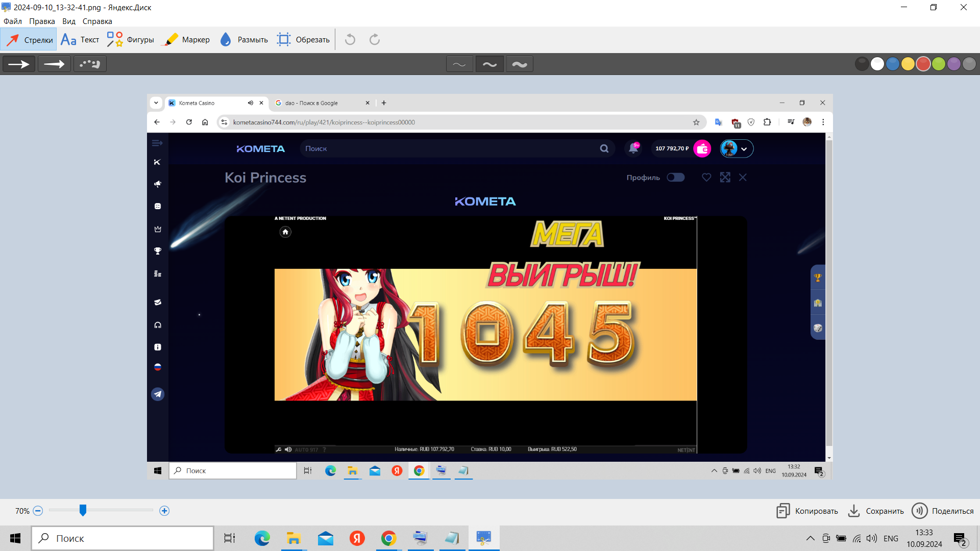Choose the first straight arrow style
This screenshot has height=551, width=980.
coord(19,64)
